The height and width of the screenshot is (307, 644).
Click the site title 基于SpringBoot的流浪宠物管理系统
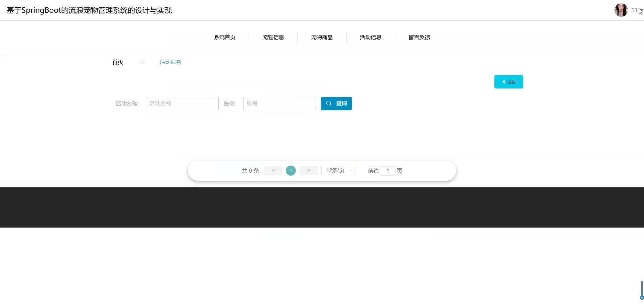(x=89, y=10)
